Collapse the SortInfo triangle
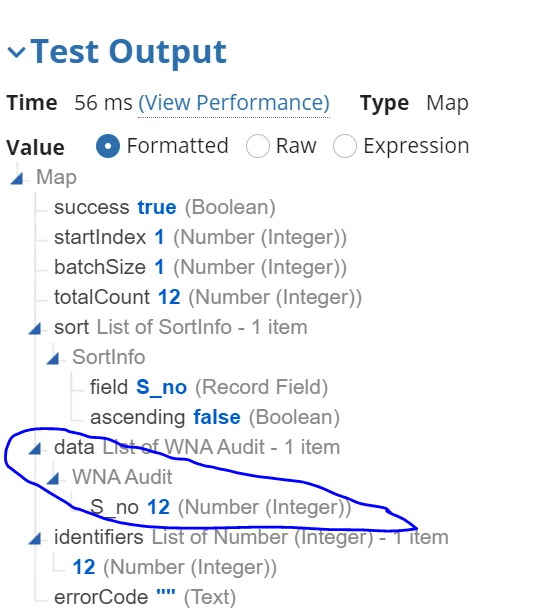546x615 pixels. click(53, 358)
